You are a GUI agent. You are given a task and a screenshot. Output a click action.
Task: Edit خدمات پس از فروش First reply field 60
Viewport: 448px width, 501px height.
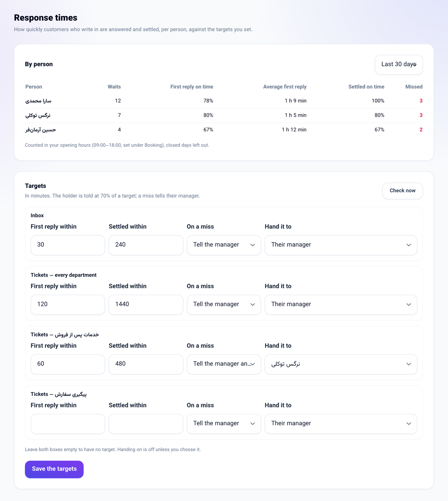tap(68, 364)
